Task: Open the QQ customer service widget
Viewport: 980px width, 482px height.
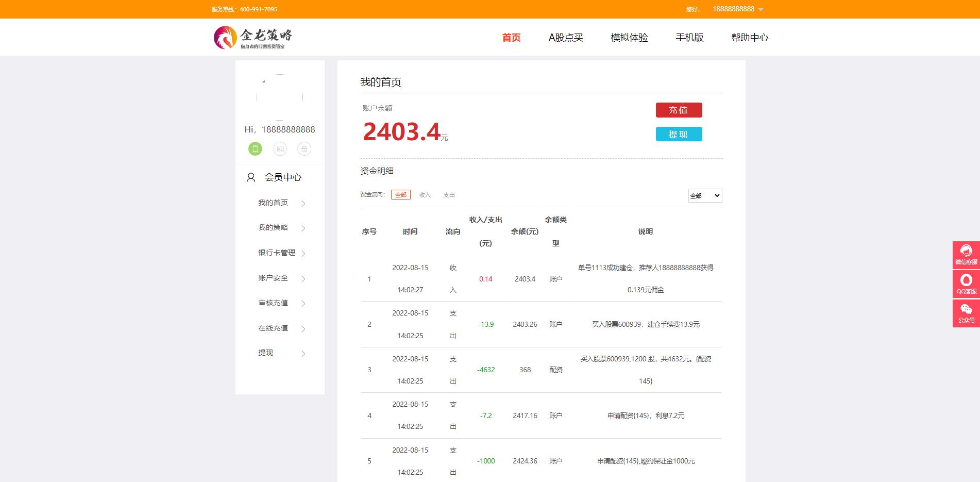Action: 966,284
